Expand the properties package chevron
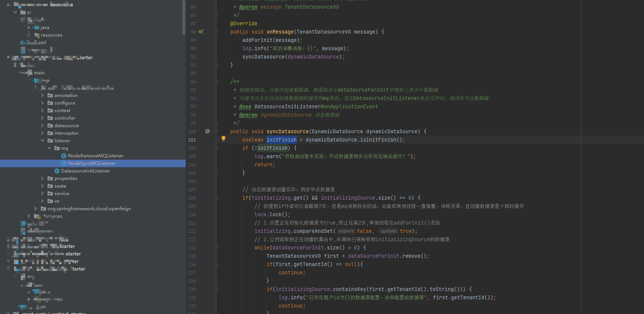Viewport: 644px width, 314px height. 42,179
